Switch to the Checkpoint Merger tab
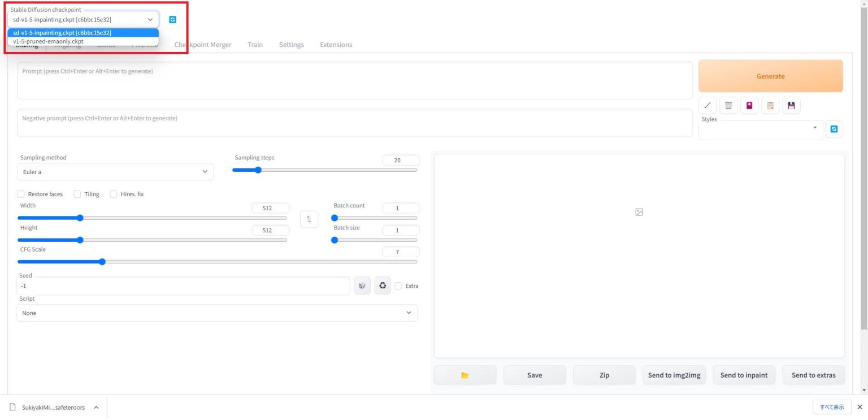868x420 pixels. click(x=202, y=44)
